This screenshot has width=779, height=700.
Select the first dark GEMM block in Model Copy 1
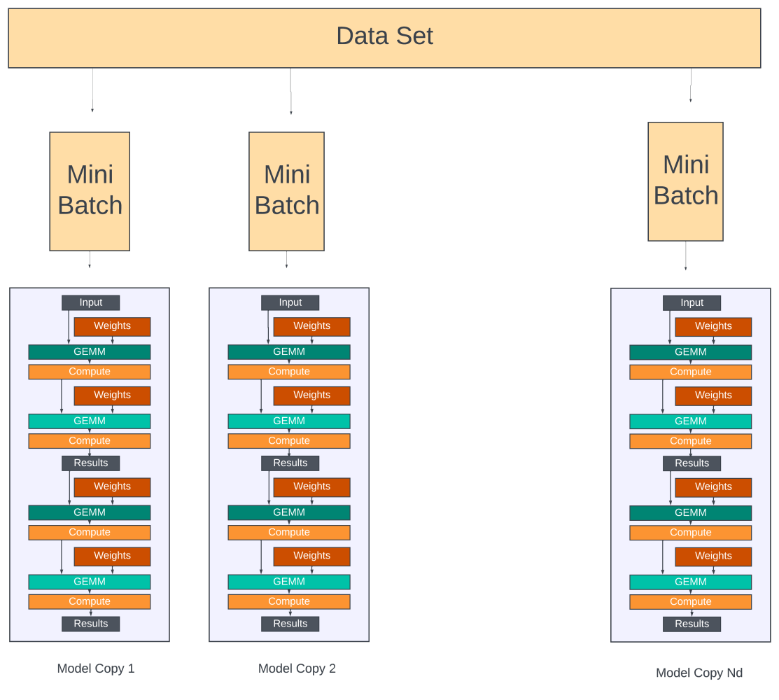pyautogui.click(x=90, y=351)
